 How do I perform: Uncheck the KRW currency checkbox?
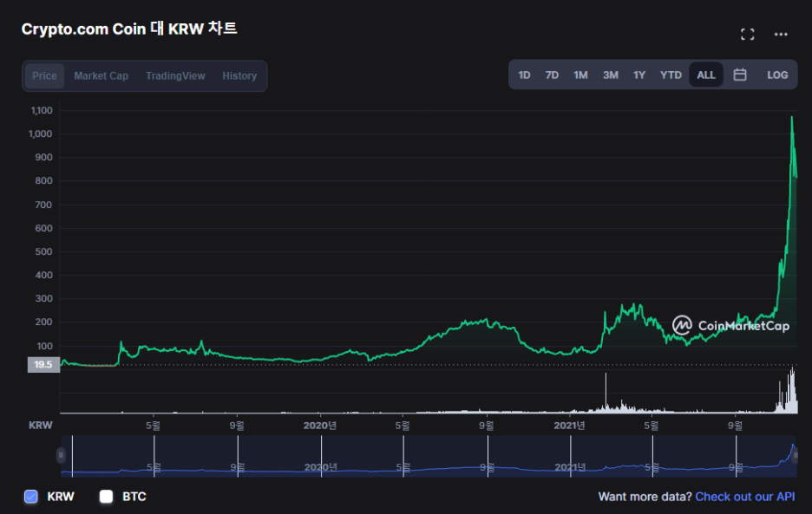(x=31, y=497)
